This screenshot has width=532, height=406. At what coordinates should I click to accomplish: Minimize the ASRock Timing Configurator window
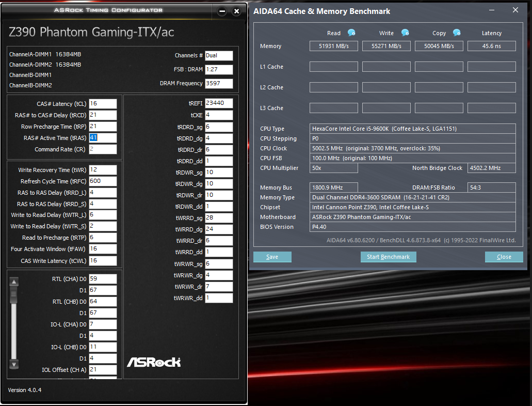coord(222,11)
